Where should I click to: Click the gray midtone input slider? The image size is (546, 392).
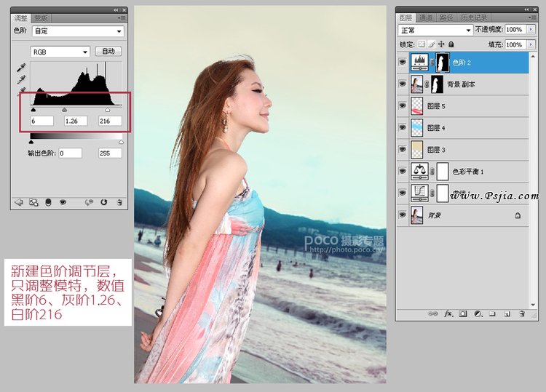coord(64,110)
